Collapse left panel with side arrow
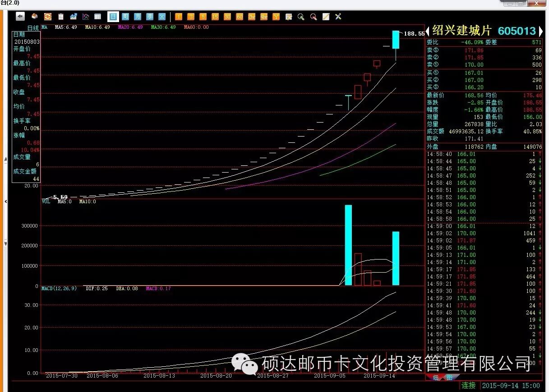Image resolution: width=549 pixels, height=392 pixels. (5, 202)
